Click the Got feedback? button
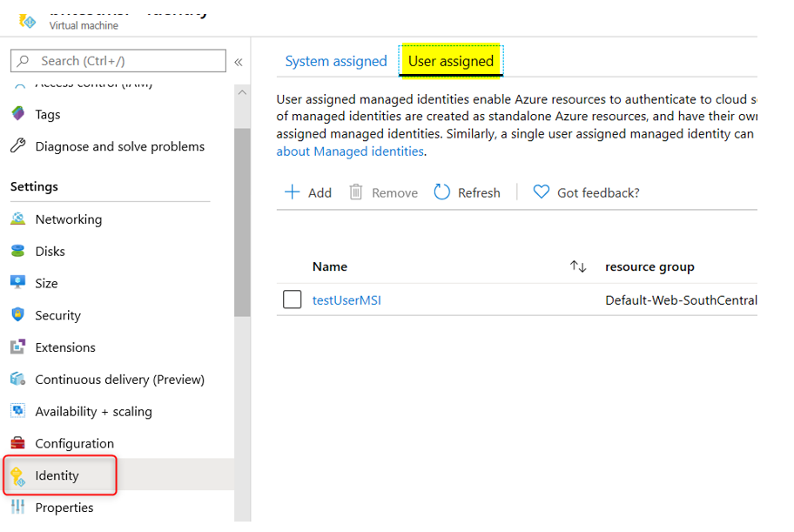This screenshot has width=794, height=532. 586,192
